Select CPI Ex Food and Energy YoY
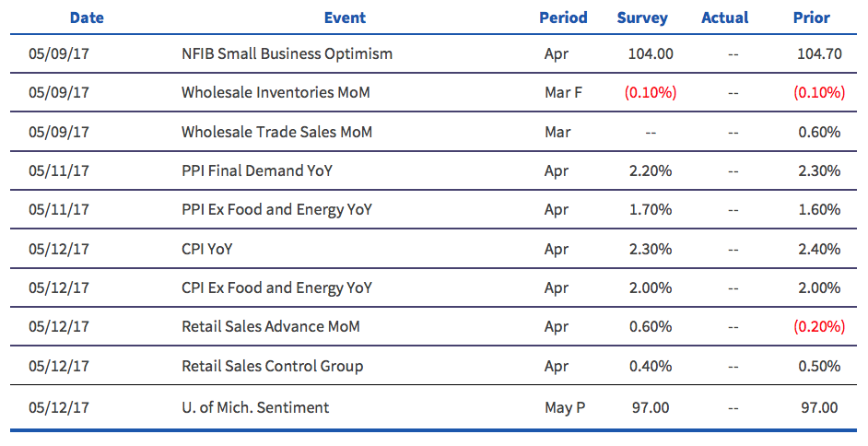868x446 pixels. (276, 288)
